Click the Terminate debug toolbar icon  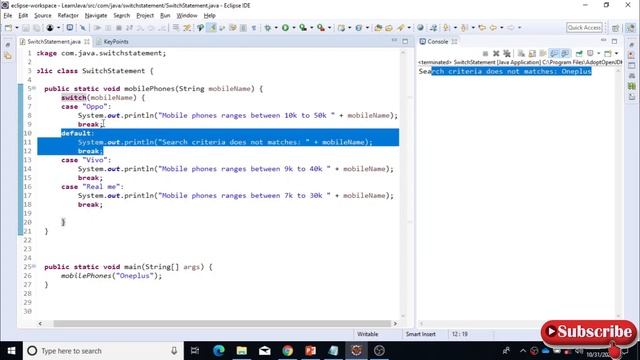(x=119, y=28)
